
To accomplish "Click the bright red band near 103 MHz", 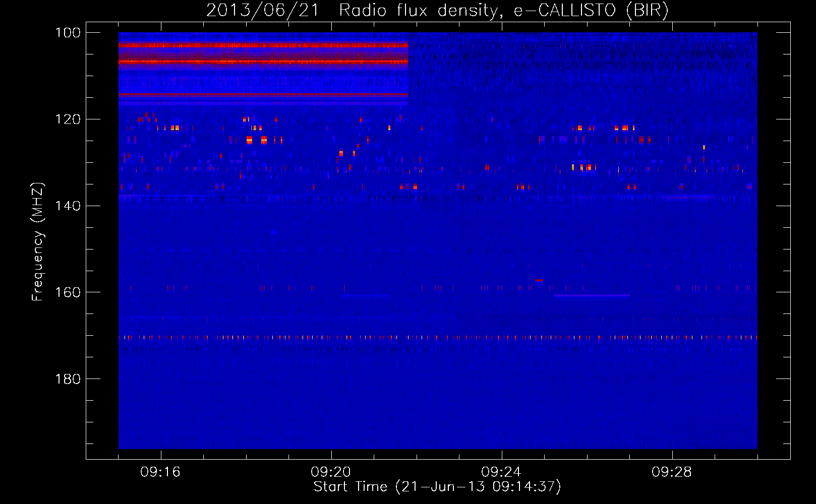I will coord(263,45).
